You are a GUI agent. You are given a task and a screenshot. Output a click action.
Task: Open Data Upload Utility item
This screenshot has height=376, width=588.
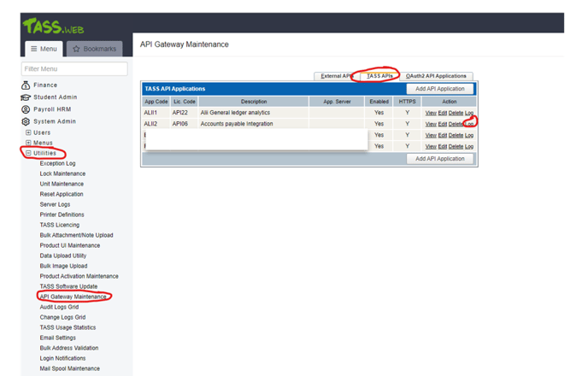(x=63, y=256)
